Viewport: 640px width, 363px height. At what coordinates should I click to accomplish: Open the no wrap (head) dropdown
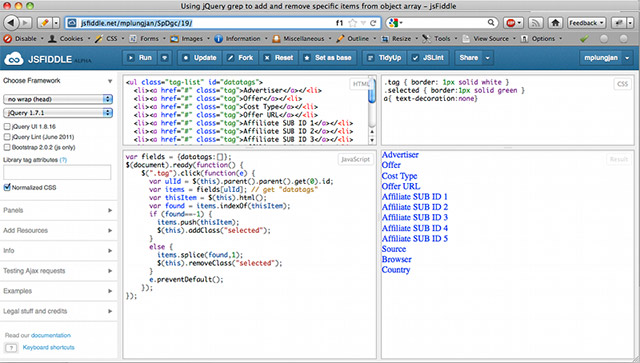tap(58, 99)
